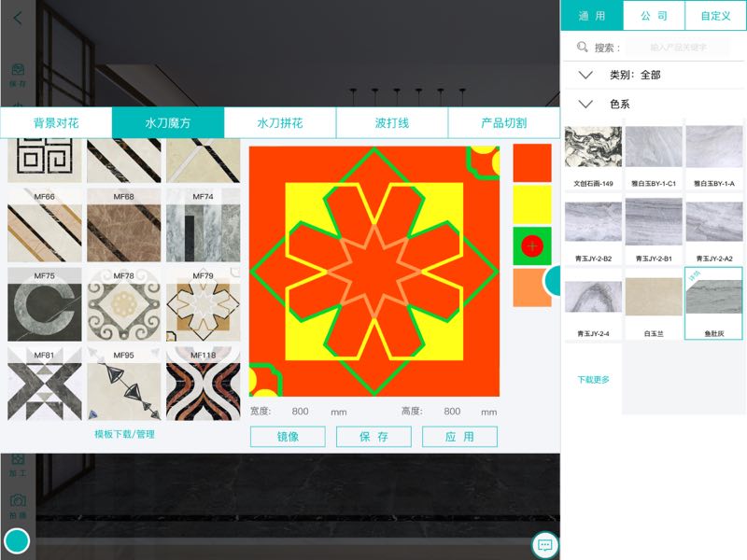This screenshot has width=747, height=560.
Task: Open the 波打线 tab
Action: coord(392,123)
